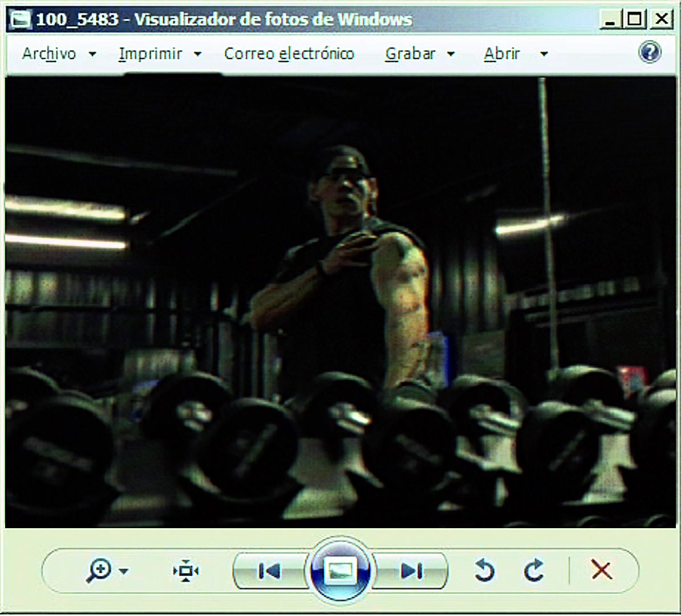Go to the previous photo
This screenshot has width=681, height=616.
click(270, 571)
